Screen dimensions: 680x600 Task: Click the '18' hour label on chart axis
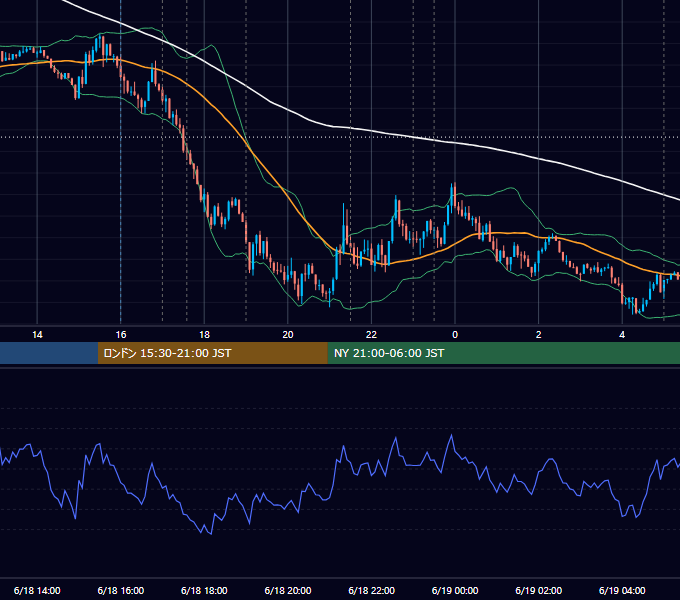[x=204, y=335]
